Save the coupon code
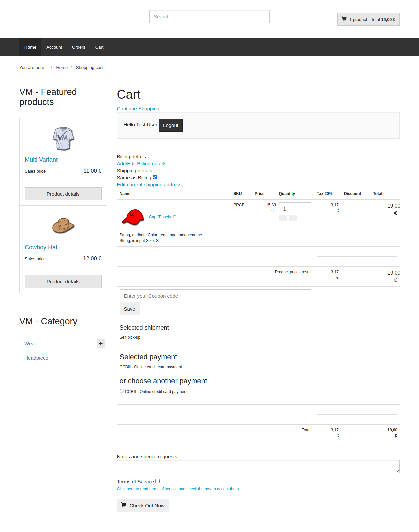Image resolution: width=419 pixels, height=532 pixels. (x=129, y=309)
